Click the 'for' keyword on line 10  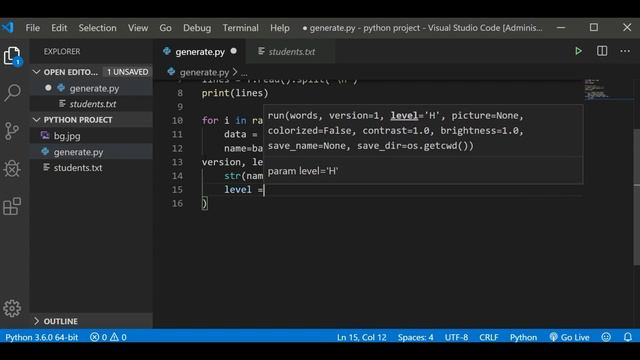click(x=210, y=120)
